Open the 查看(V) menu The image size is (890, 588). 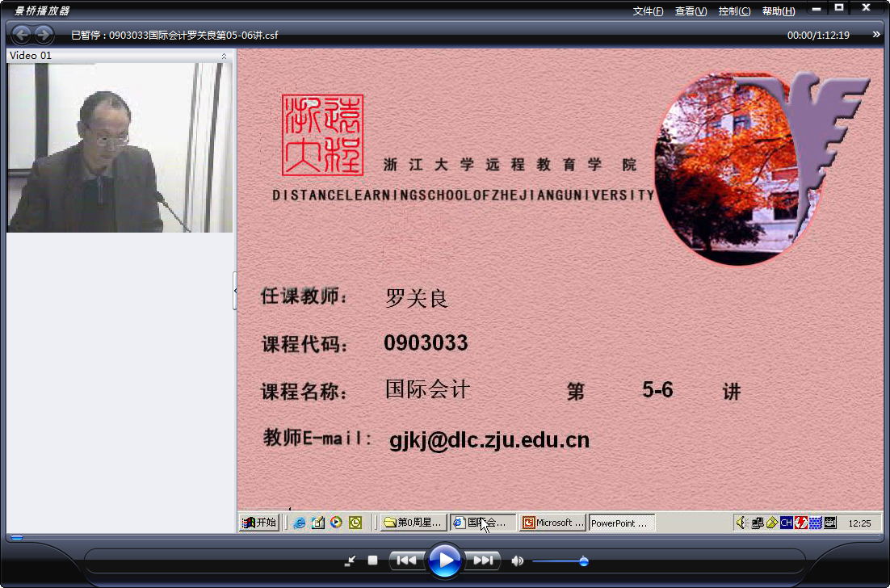[x=691, y=10]
